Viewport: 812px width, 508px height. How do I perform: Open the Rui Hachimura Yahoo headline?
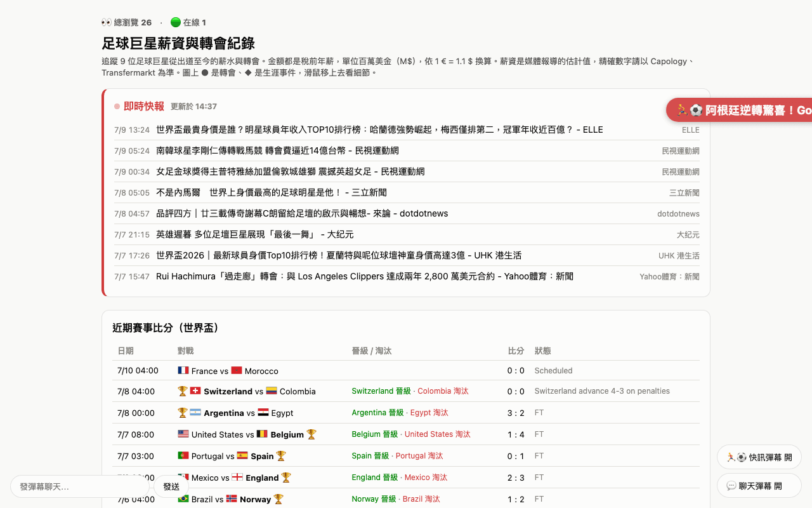click(x=365, y=276)
